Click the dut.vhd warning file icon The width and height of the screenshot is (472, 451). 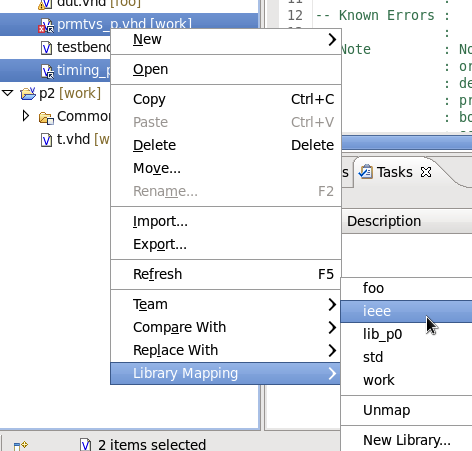pos(45,4)
